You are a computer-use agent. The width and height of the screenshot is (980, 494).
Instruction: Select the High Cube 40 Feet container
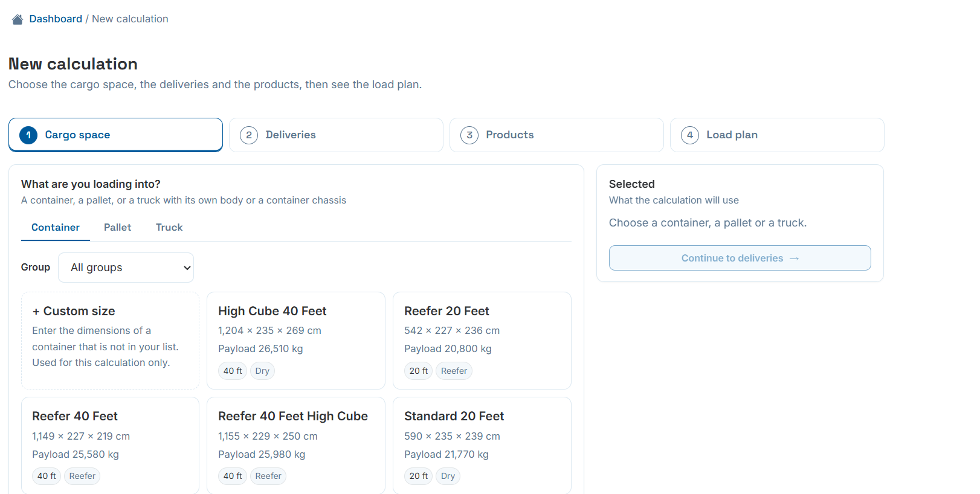(296, 341)
